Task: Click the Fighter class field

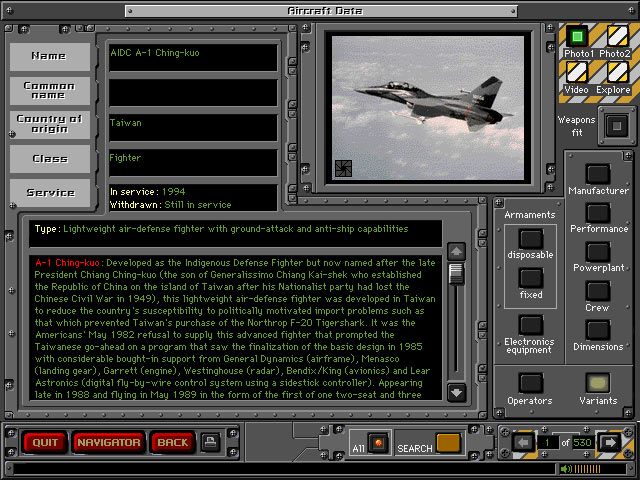Action: (193, 162)
